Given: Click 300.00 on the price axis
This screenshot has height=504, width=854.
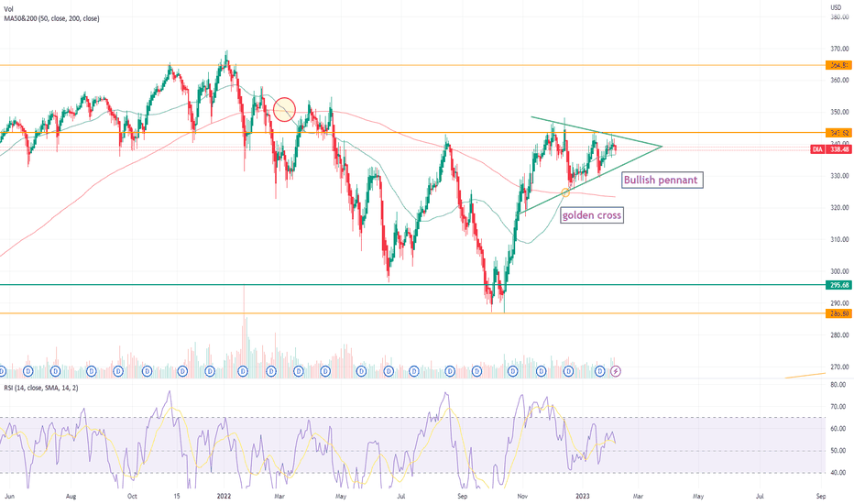Looking at the screenshot, I should [839, 271].
